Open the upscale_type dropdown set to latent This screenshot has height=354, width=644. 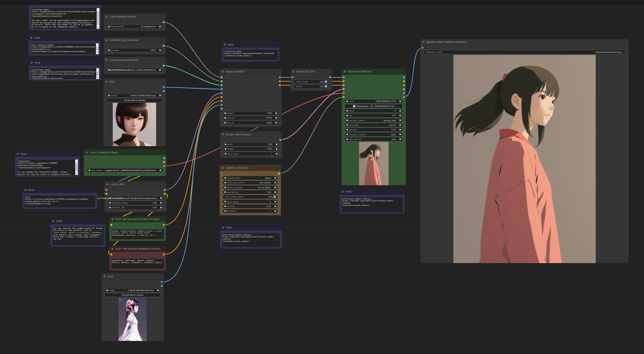pyautogui.click(x=250, y=178)
